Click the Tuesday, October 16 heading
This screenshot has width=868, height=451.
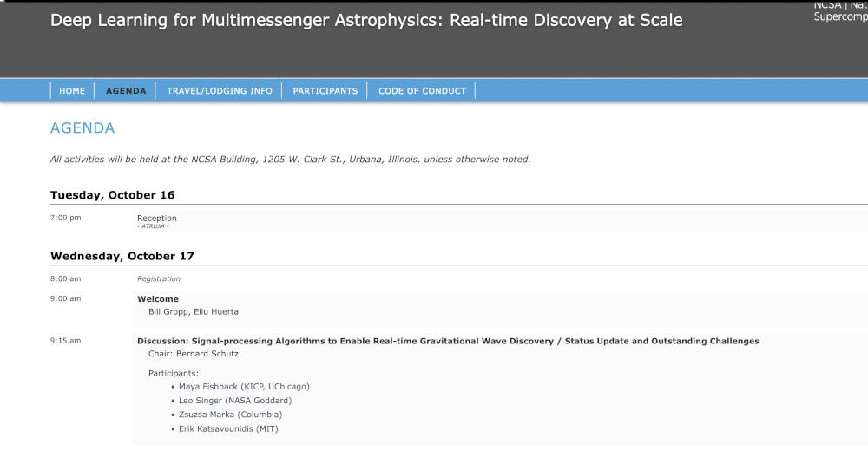click(112, 195)
